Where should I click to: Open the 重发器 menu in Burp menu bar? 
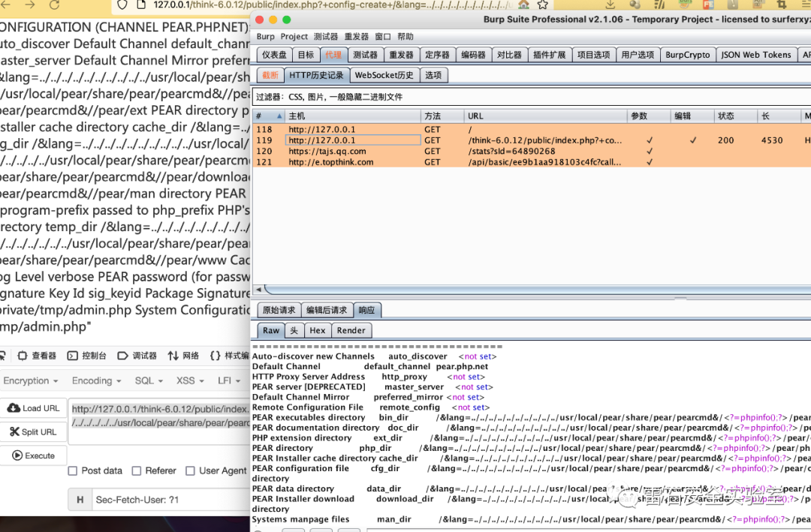pyautogui.click(x=357, y=37)
